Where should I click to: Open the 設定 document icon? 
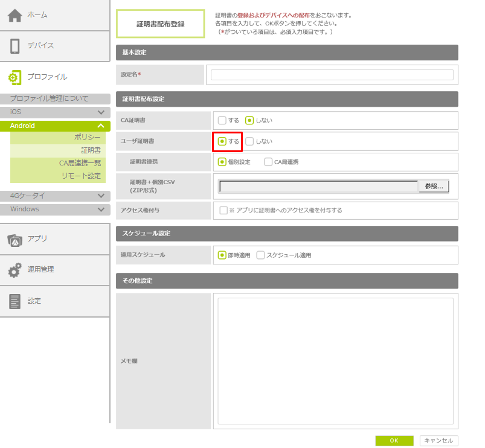15,301
